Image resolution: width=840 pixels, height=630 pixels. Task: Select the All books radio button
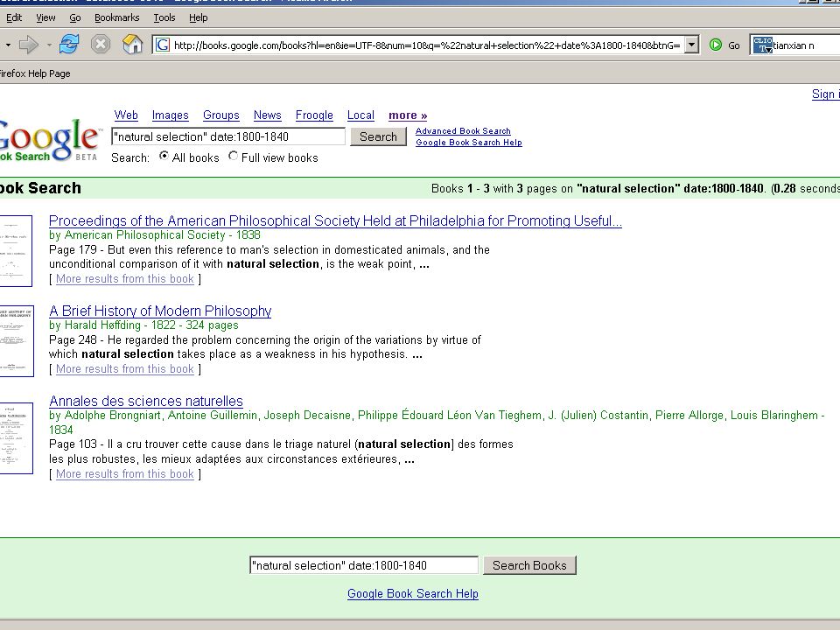(164, 156)
